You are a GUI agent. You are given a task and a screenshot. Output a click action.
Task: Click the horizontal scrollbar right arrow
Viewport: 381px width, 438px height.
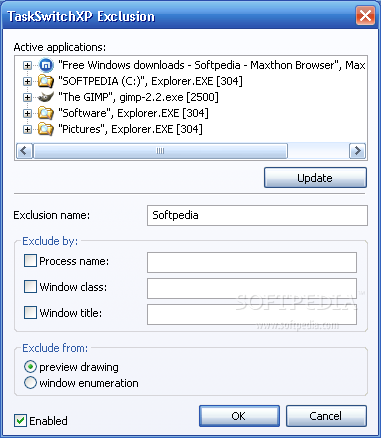pyautogui.click(x=357, y=151)
